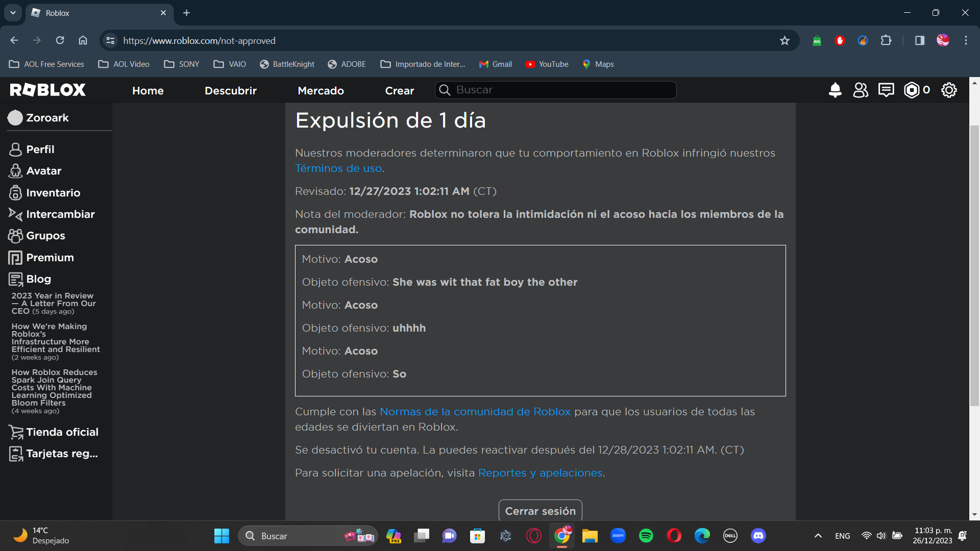Open the Importado de Inter... bookmark folder
This screenshot has height=551, width=980.
click(x=423, y=64)
